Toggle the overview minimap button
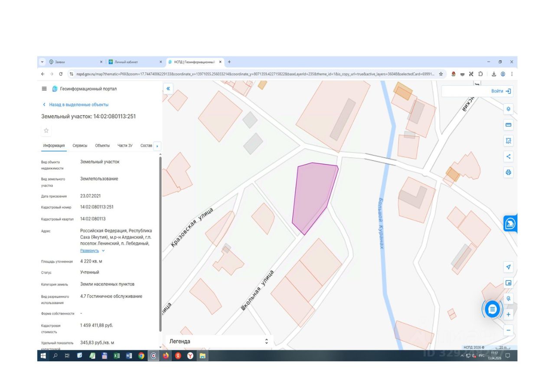Viewport: 555px width, 392px height. (508, 283)
